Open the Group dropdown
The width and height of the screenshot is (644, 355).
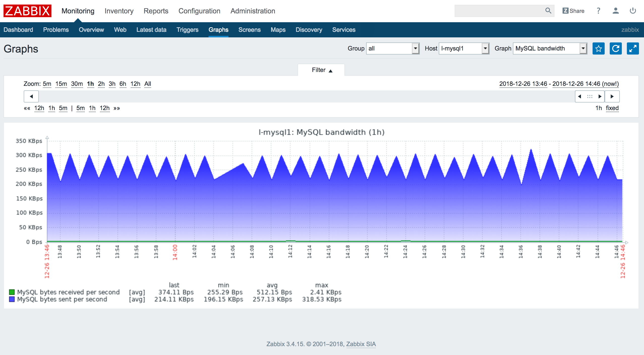393,48
